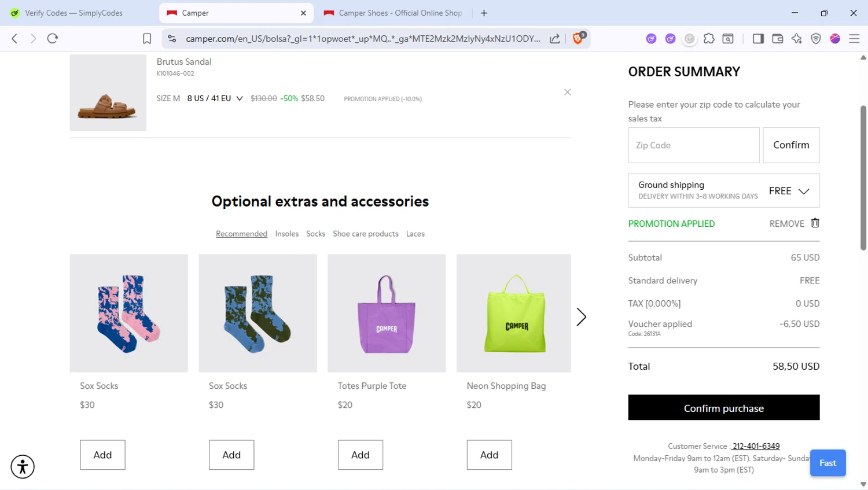Viewport: 868px width, 490px height.
Task: Open the Leo AI sparkle icon
Action: (797, 39)
